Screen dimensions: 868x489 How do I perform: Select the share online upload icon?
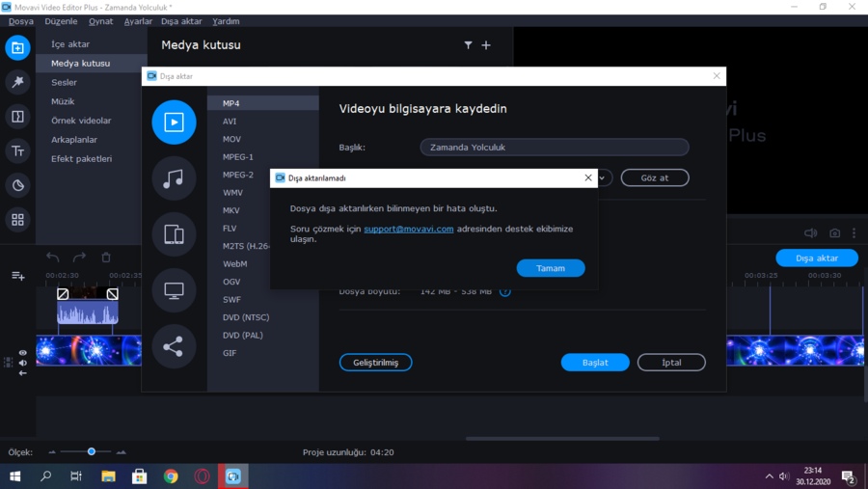click(174, 346)
